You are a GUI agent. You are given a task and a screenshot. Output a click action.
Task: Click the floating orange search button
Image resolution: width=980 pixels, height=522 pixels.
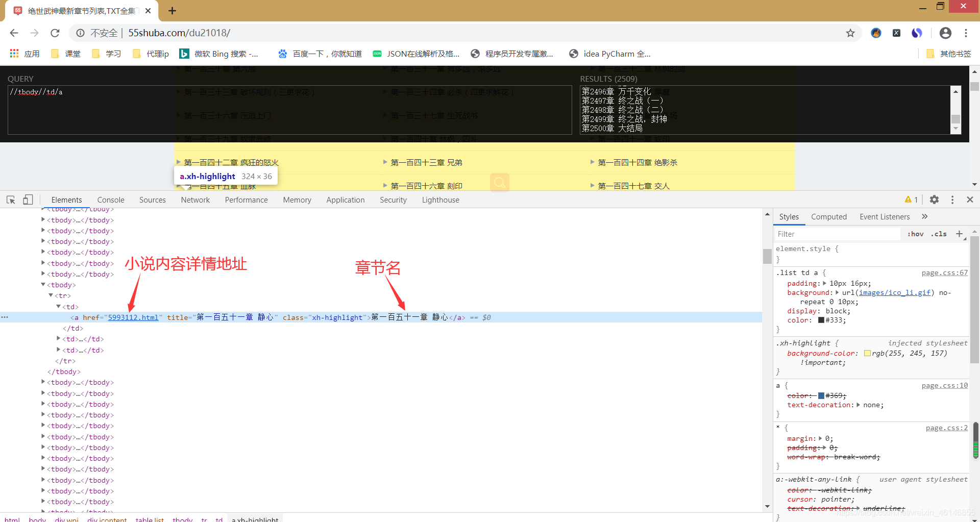[x=500, y=182]
